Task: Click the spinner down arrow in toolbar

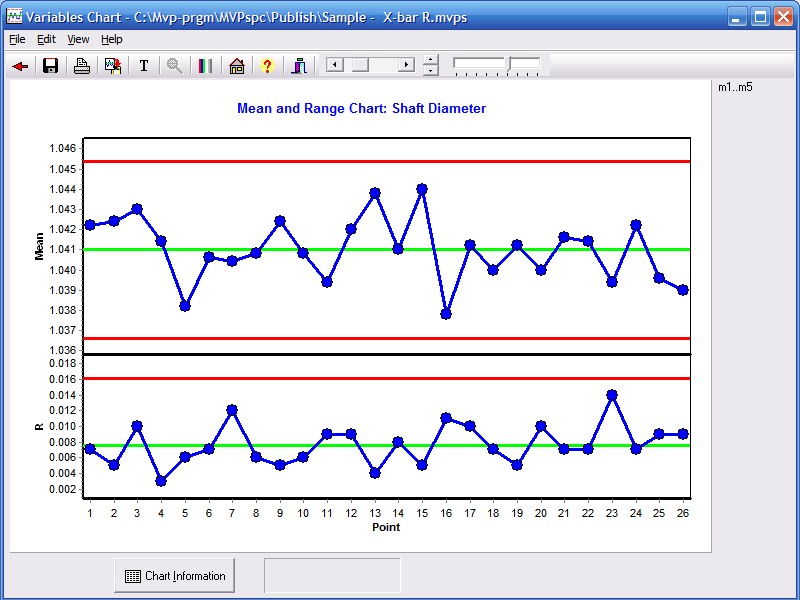Action: [x=431, y=71]
